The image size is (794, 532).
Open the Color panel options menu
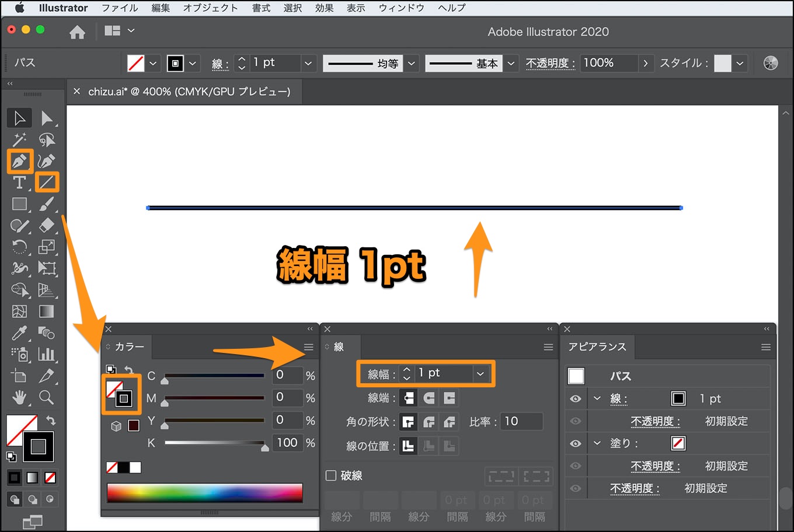pos(308,347)
